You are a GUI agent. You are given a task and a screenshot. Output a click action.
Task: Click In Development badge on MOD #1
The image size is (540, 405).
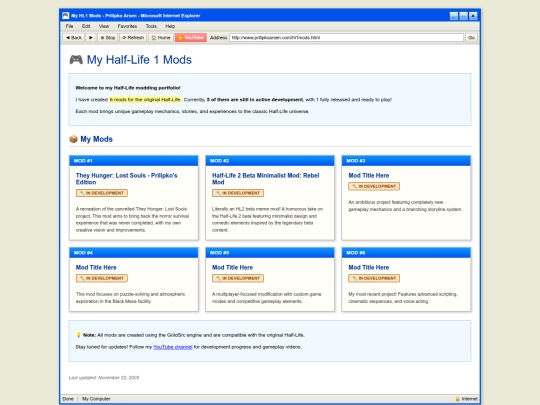pos(102,193)
